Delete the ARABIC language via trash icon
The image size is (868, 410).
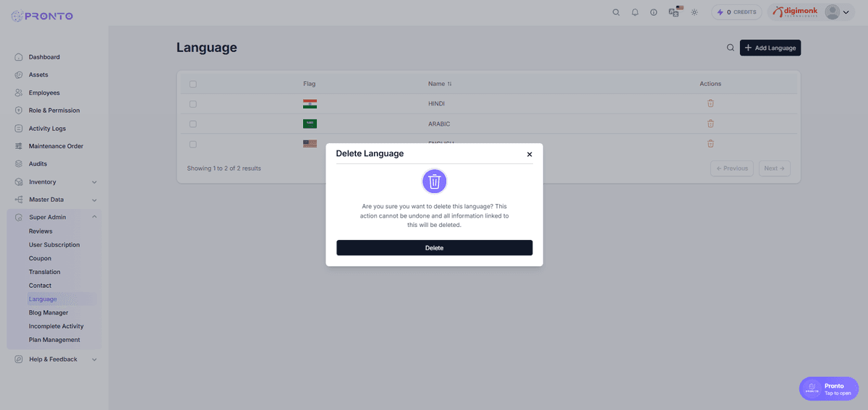(710, 124)
